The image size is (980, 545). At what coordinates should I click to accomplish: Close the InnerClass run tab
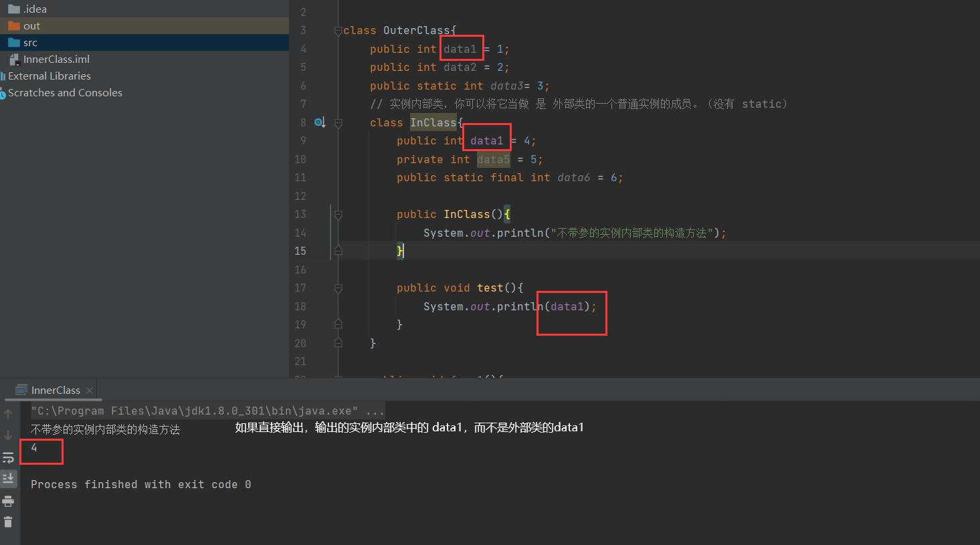(90, 391)
